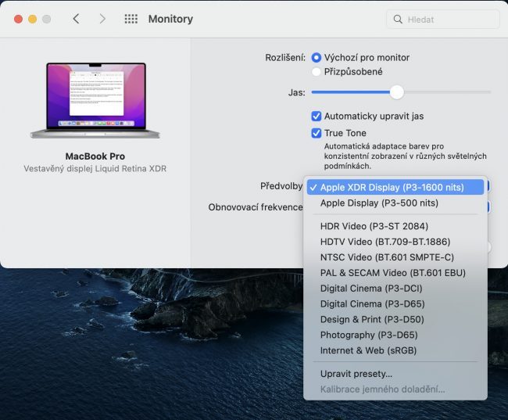Click the MacBook Pro display thumbnail
The height and width of the screenshot is (420, 508).
(x=95, y=100)
